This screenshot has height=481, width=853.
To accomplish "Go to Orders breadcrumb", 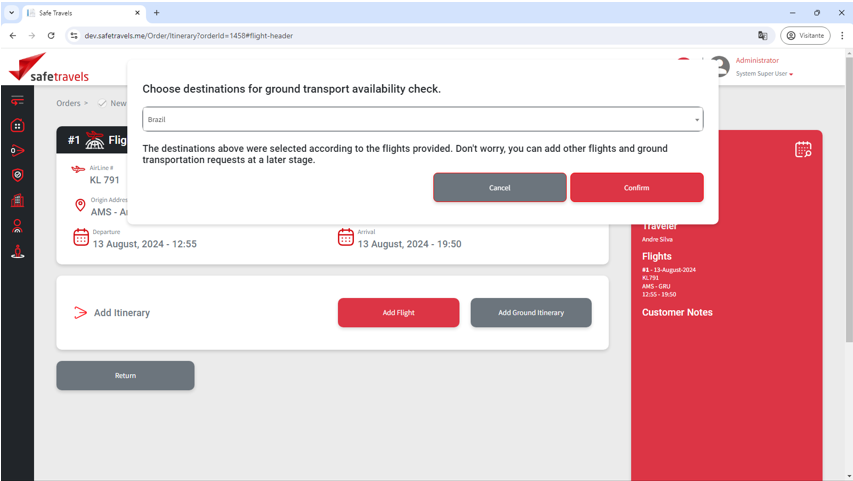I will 68,103.
